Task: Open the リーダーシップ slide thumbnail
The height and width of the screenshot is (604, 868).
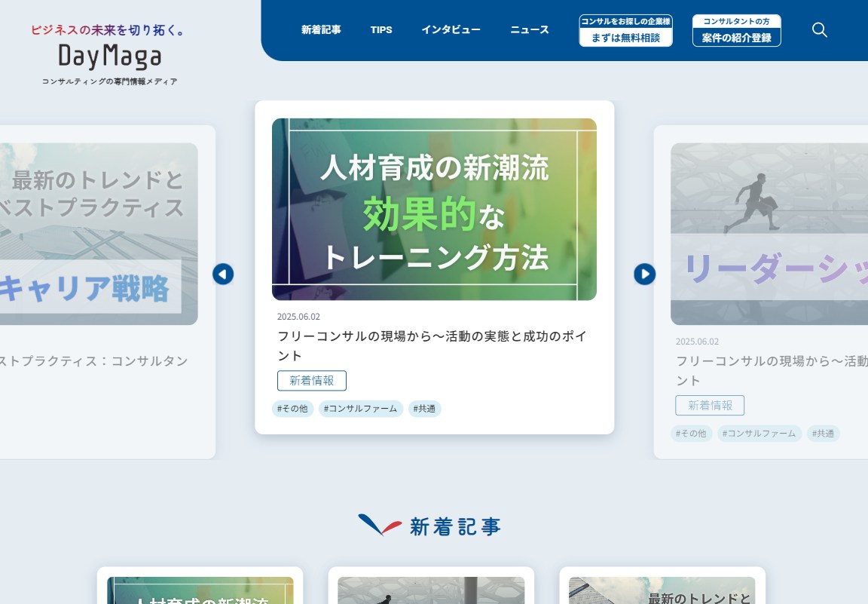Action: [769, 234]
